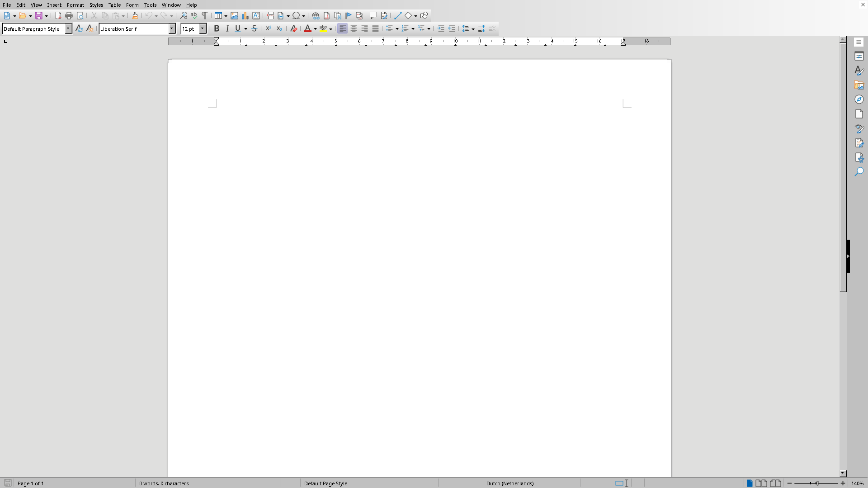Open sidebar Properties deck
This screenshot has width=868, height=488.
pyautogui.click(x=859, y=56)
